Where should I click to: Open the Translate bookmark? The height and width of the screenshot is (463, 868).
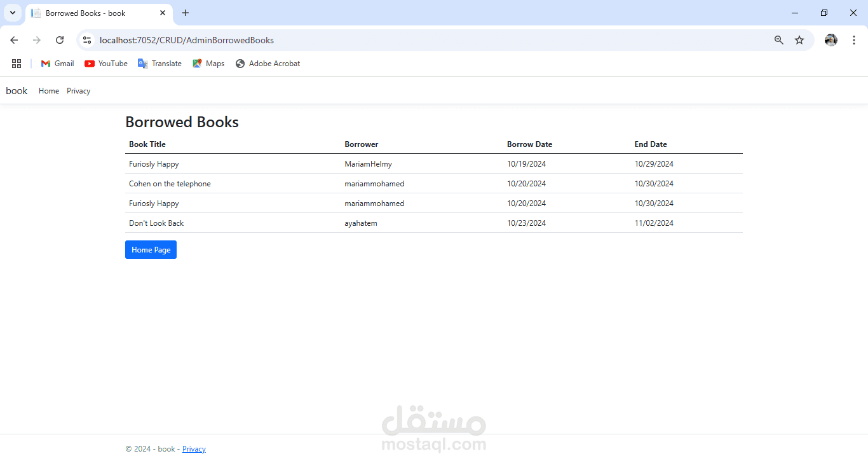(159, 64)
